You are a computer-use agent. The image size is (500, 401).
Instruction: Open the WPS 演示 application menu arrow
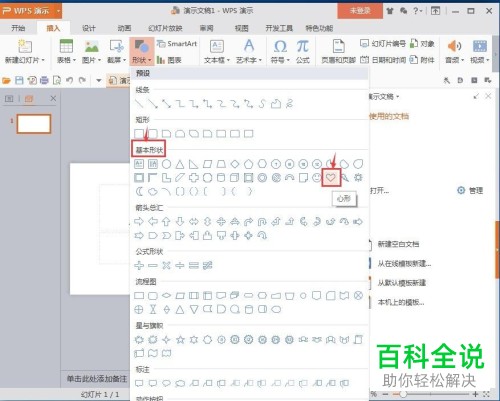click(58, 11)
